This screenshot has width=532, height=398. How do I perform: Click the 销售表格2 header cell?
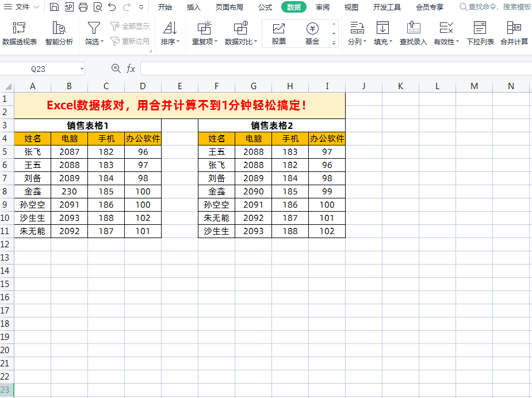[272, 125]
